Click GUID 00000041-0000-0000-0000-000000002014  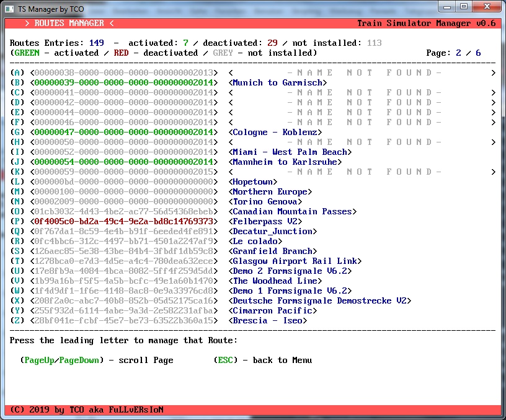tap(124, 92)
